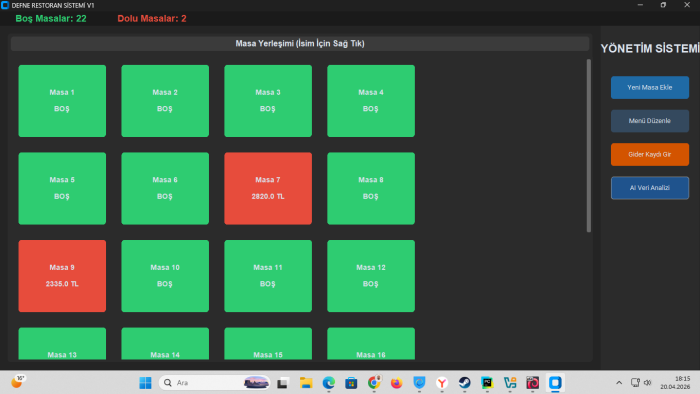Switch to PyCharm in the taskbar
The width and height of the screenshot is (700, 394).
coord(487,383)
